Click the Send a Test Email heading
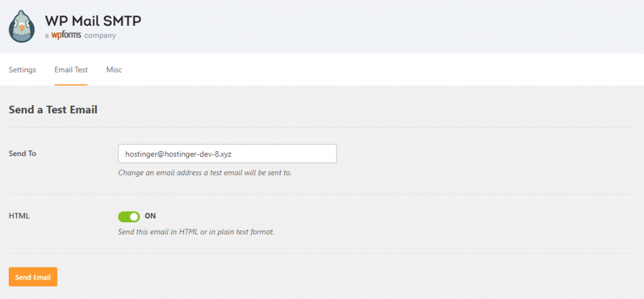This screenshot has height=299, width=644. tap(53, 110)
